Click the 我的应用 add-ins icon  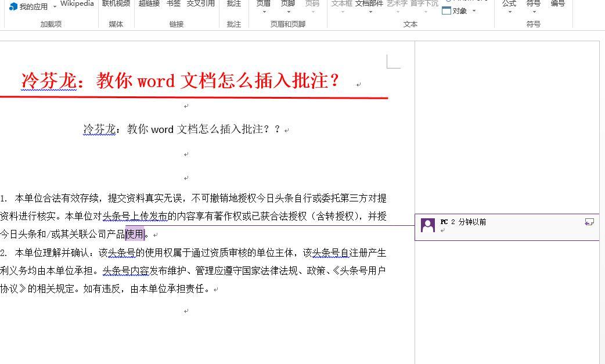(13, 6)
